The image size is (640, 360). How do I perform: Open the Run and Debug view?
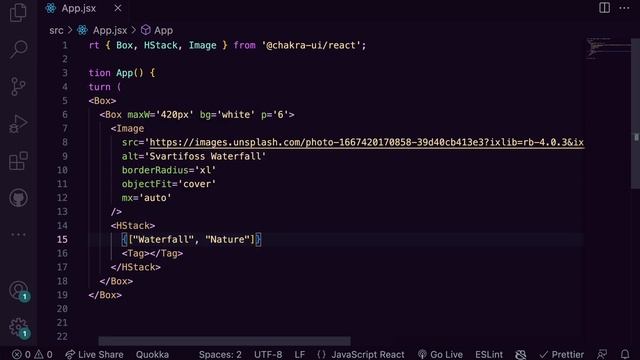(18, 124)
